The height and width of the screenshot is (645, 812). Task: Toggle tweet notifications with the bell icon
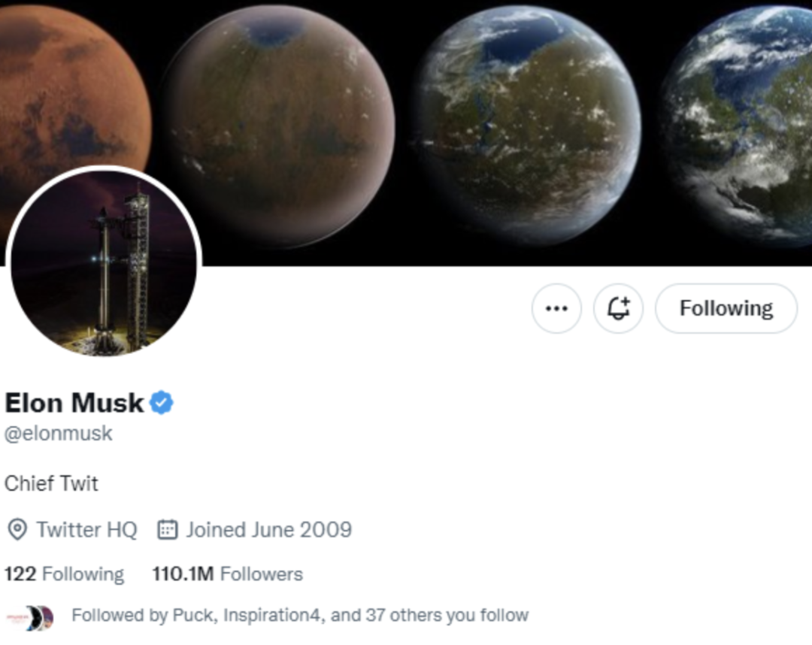pos(618,308)
